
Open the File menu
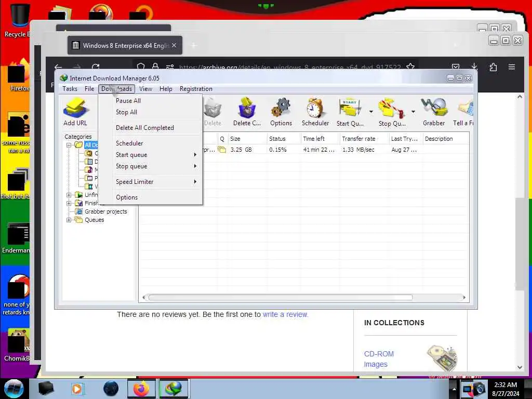pos(89,89)
